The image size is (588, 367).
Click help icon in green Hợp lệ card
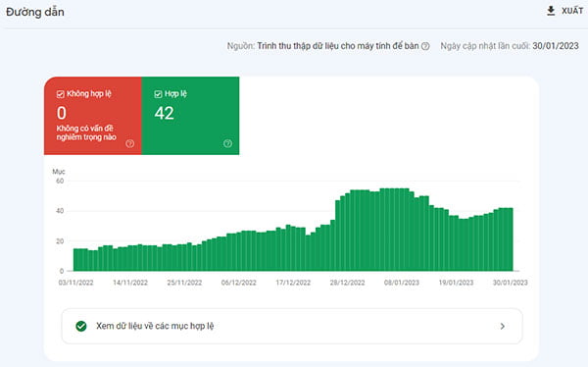tap(227, 143)
